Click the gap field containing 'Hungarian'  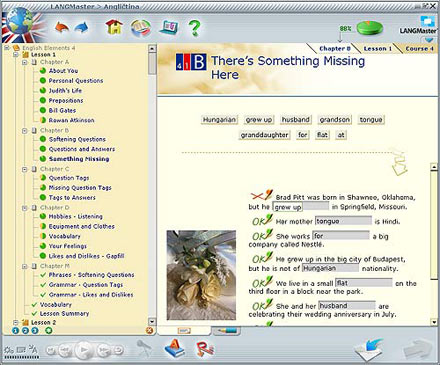(330, 268)
